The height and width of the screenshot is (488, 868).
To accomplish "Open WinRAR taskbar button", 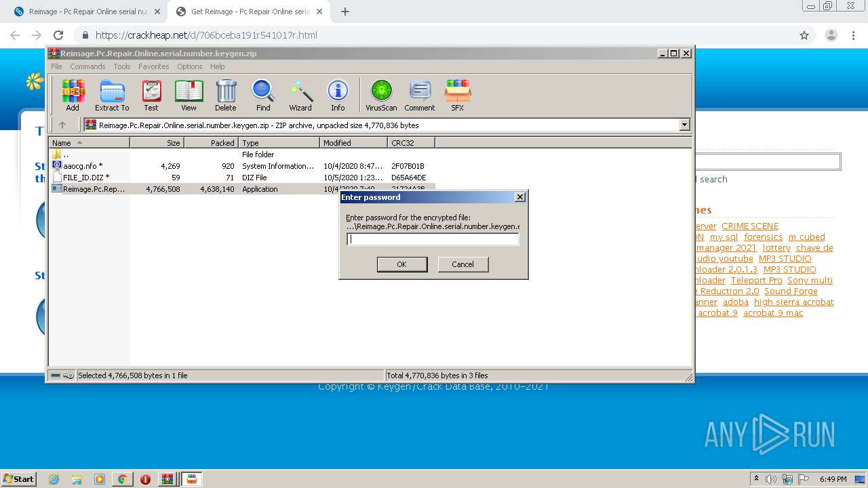I will click(x=167, y=479).
